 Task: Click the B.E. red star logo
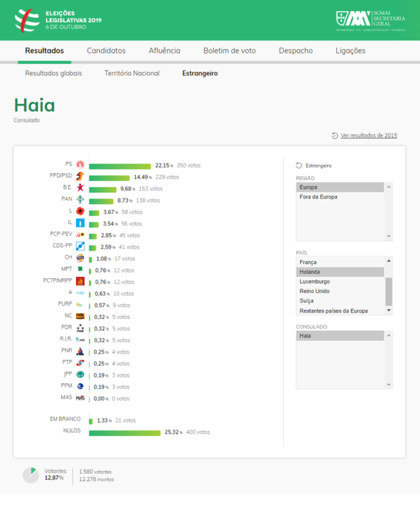pos(80,187)
